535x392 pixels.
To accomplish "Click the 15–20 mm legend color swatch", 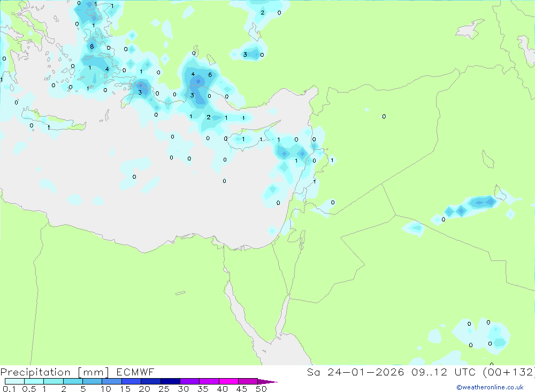I will point(132,381).
